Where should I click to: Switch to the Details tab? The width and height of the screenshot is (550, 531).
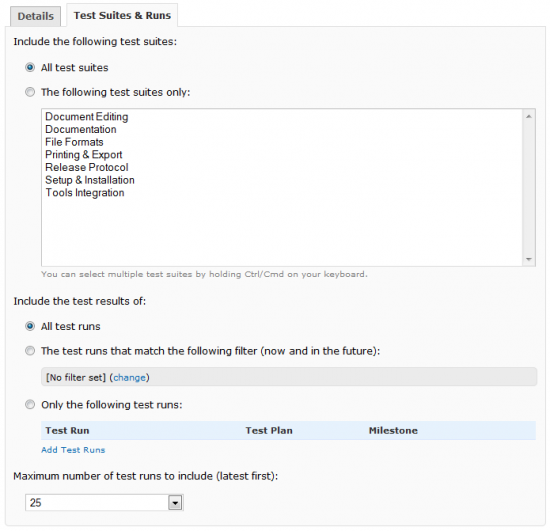pyautogui.click(x=35, y=16)
